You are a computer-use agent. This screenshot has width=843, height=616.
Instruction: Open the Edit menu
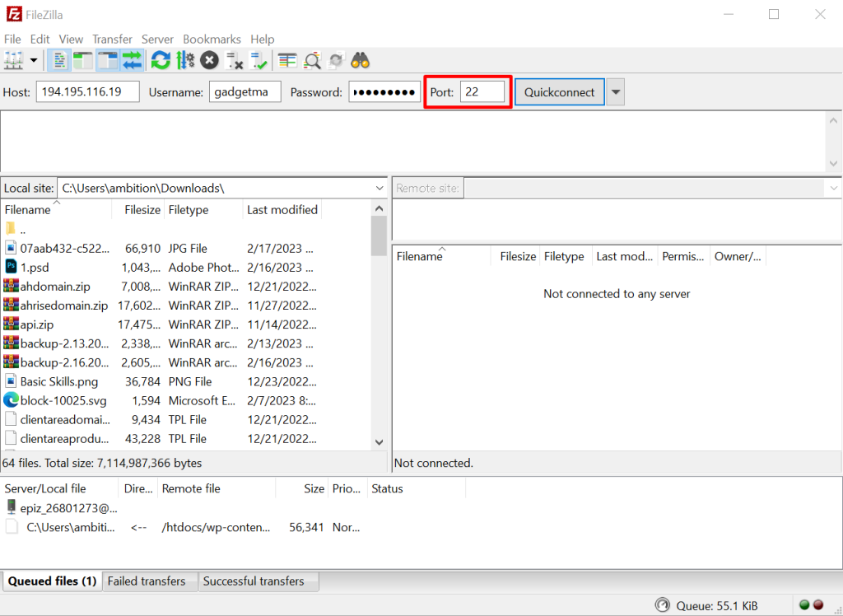[x=40, y=40]
